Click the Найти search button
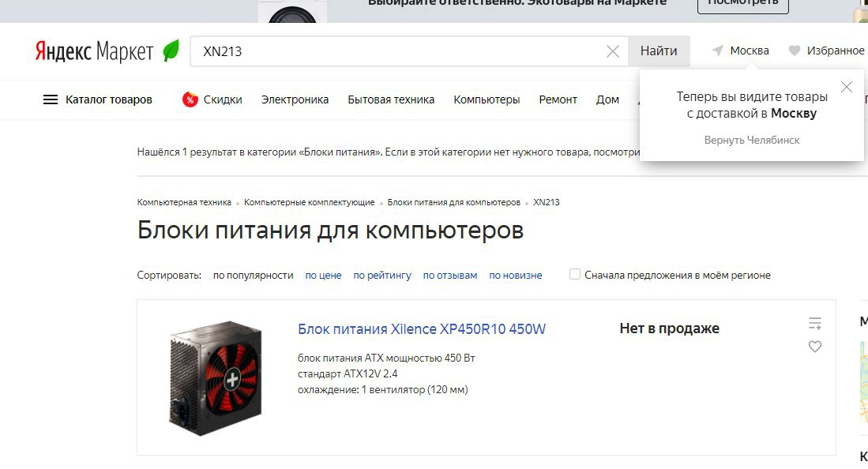The width and height of the screenshot is (868, 469). point(659,51)
